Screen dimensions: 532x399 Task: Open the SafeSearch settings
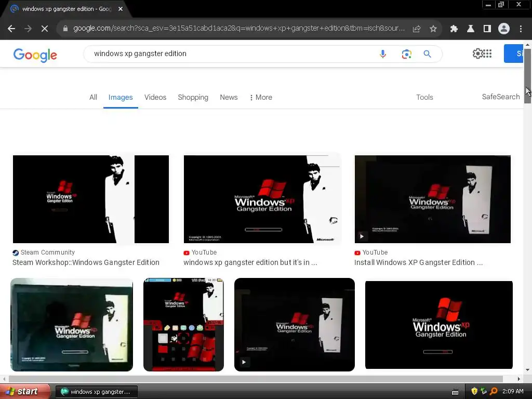[x=501, y=97]
